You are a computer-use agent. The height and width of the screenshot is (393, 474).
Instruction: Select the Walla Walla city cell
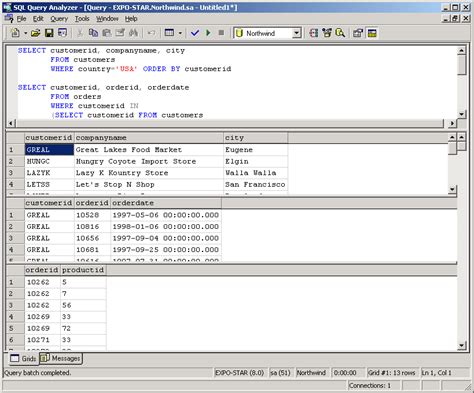coord(256,173)
